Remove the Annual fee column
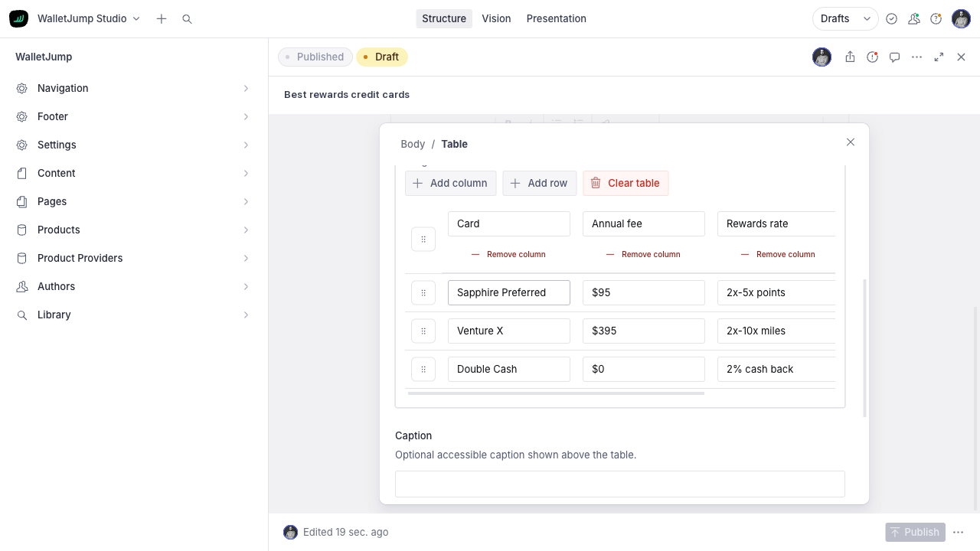Viewport: 980px width, 551px height. pos(643,254)
